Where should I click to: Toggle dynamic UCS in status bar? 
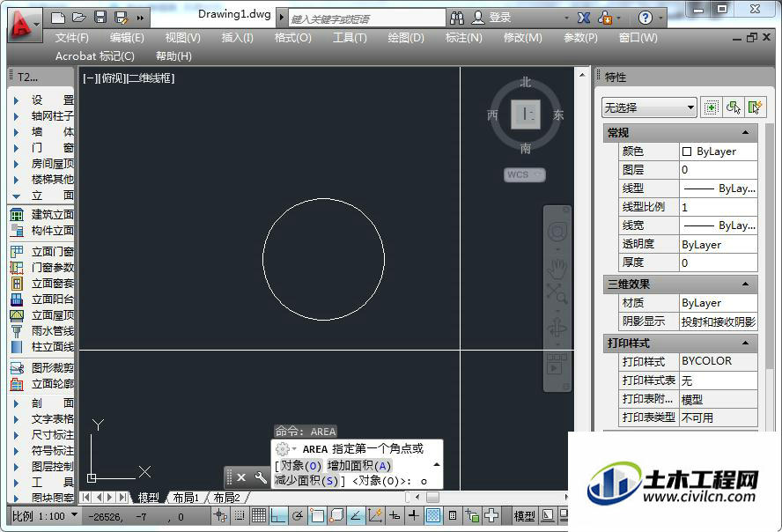[375, 515]
